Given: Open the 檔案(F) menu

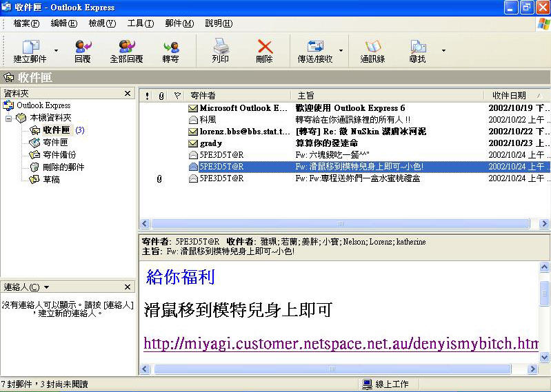Looking at the screenshot, I should point(26,23).
